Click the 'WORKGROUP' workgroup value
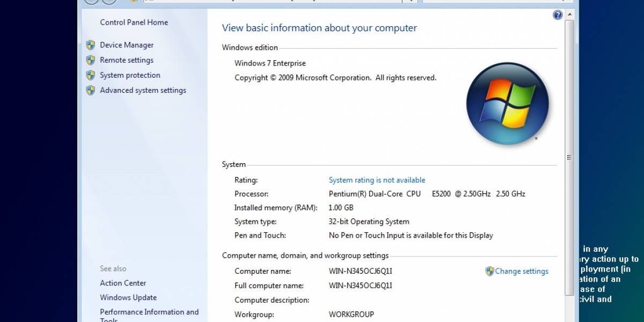This screenshot has width=644, height=322. click(x=351, y=314)
